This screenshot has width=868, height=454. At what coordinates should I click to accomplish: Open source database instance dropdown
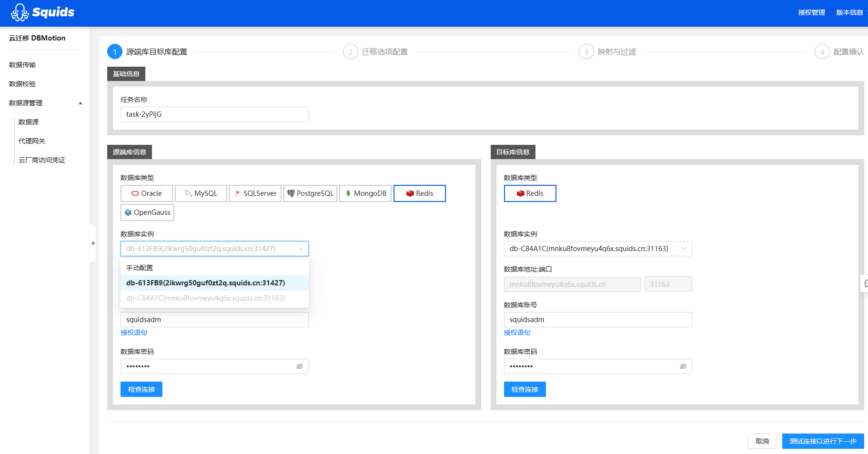(x=214, y=249)
